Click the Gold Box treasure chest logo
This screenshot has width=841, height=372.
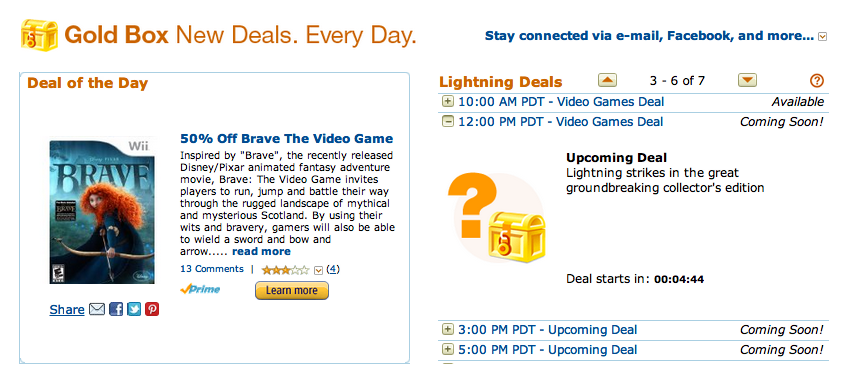click(39, 35)
